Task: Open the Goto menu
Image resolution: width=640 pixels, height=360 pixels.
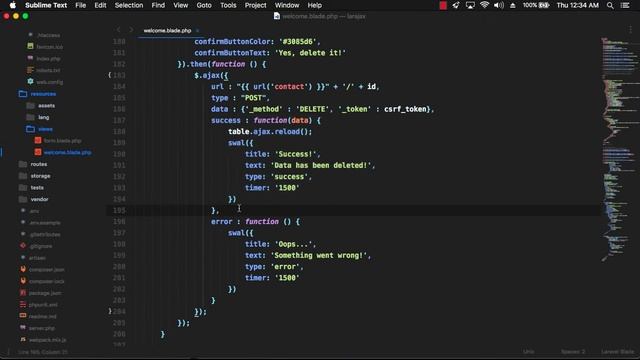Action: (204, 5)
